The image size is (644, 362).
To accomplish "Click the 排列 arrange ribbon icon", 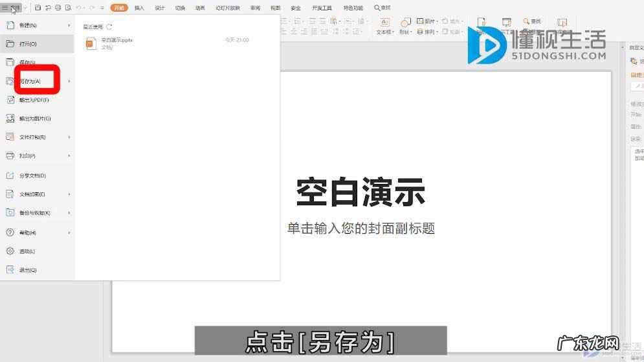I will [x=420, y=32].
